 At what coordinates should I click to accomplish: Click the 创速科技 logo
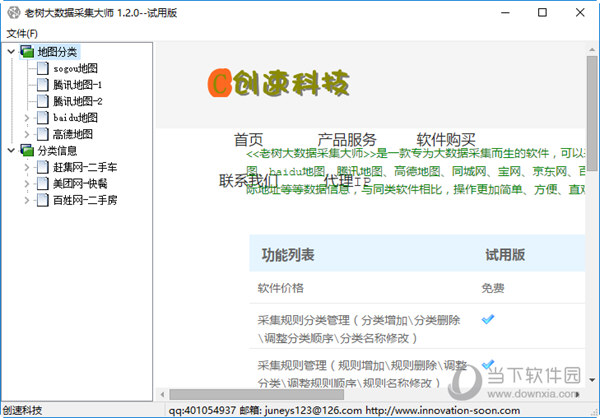tap(279, 82)
